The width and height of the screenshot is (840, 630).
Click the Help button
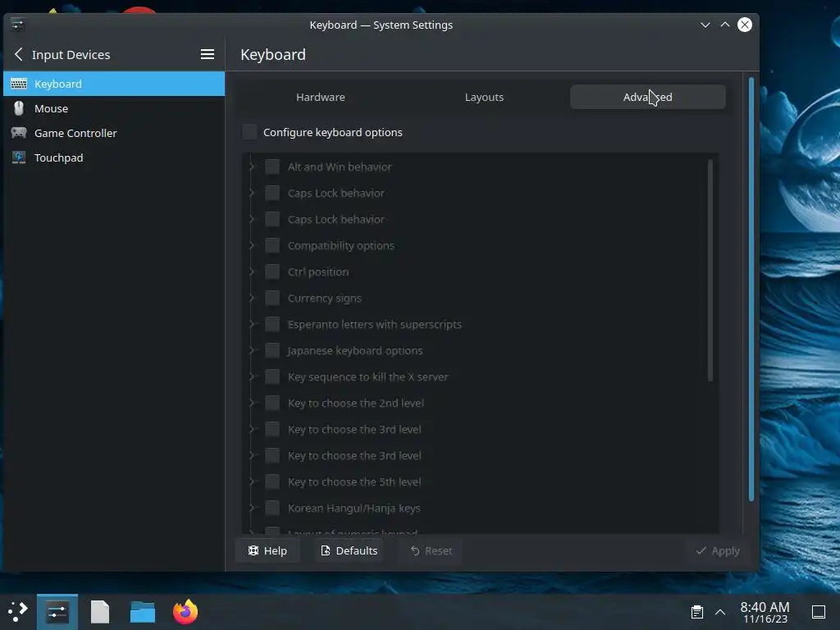tap(267, 550)
